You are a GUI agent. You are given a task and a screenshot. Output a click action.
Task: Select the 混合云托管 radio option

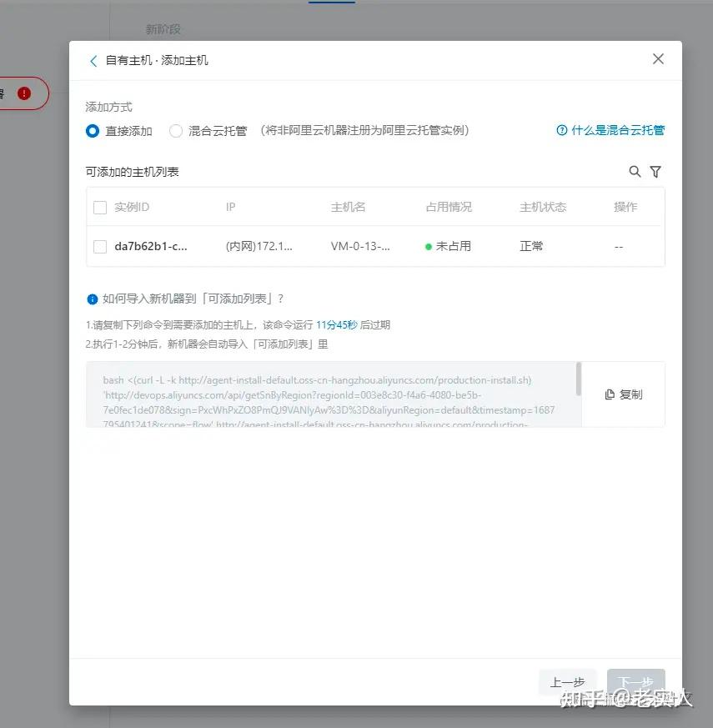pyautogui.click(x=175, y=130)
